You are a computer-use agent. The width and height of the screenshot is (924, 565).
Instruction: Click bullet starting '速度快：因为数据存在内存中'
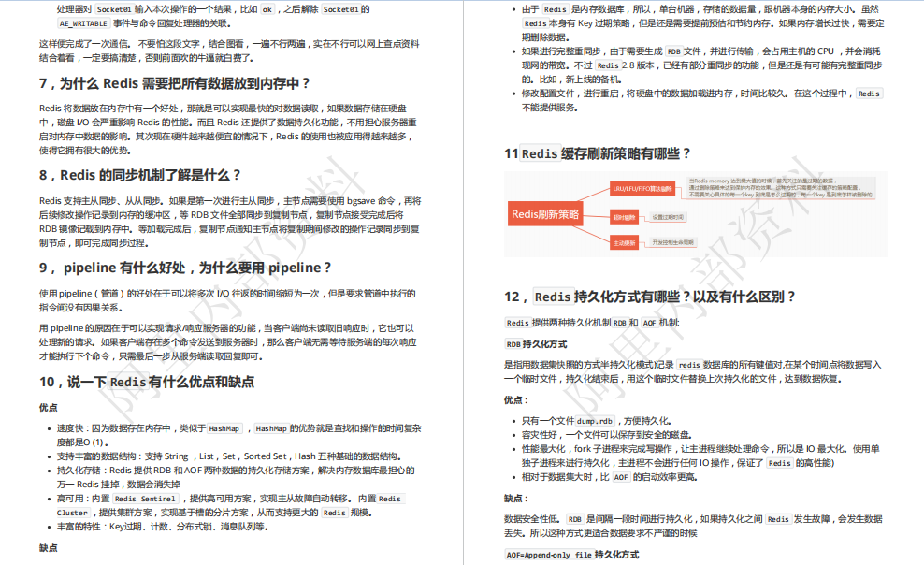tap(238, 435)
